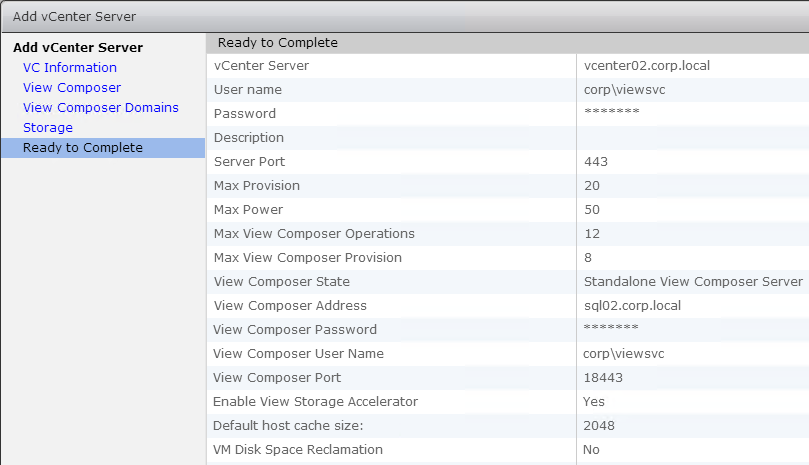Select Enable View Storage Accelerator label
This screenshot has width=809, height=465.
[x=315, y=402]
